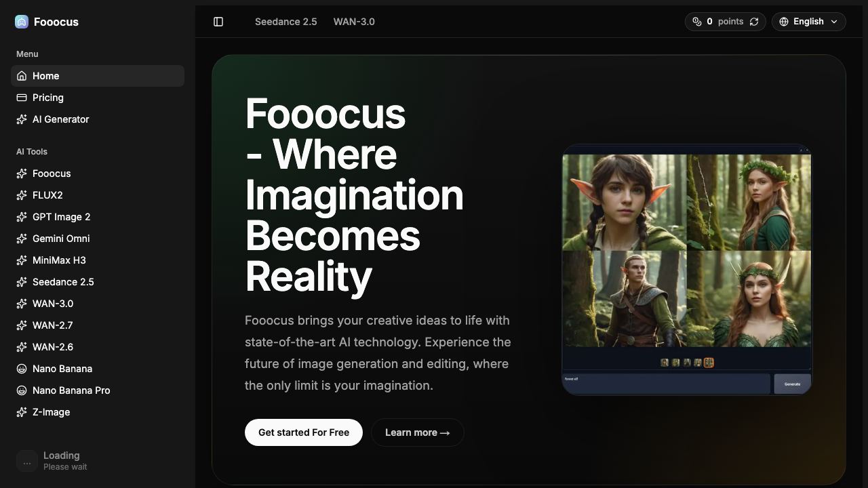Click the "Menu" section label

27,54
